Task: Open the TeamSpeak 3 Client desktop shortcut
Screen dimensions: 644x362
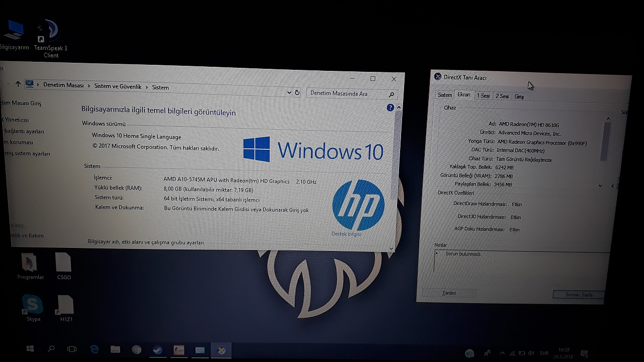Action: [x=50, y=38]
